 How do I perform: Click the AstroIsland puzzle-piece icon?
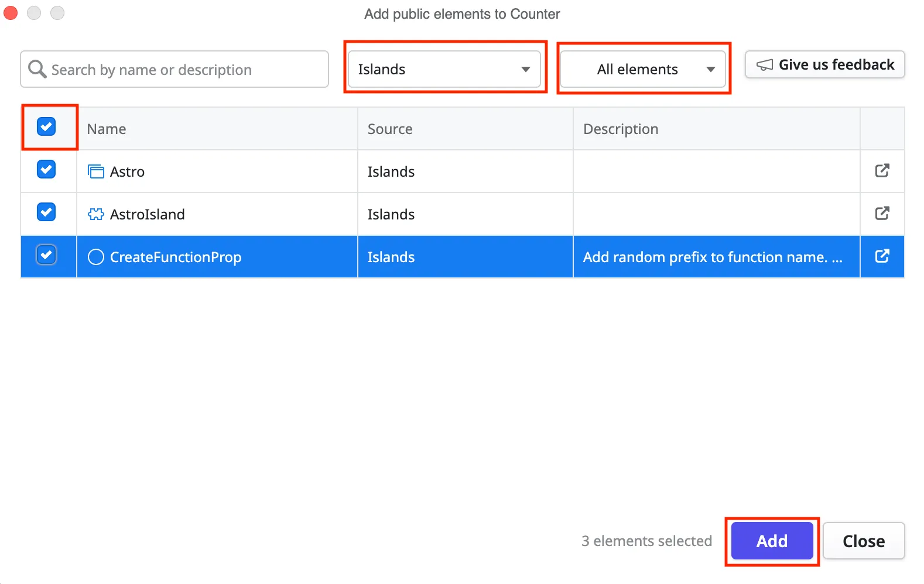point(95,214)
